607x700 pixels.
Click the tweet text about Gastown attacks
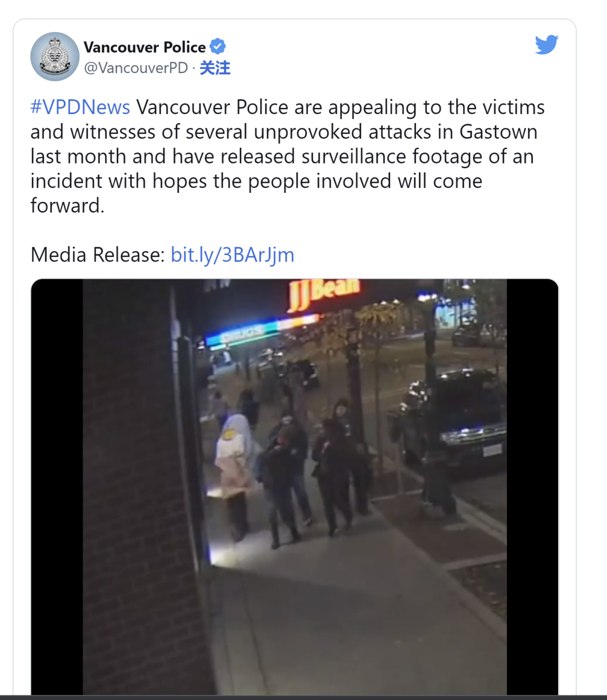point(288,156)
